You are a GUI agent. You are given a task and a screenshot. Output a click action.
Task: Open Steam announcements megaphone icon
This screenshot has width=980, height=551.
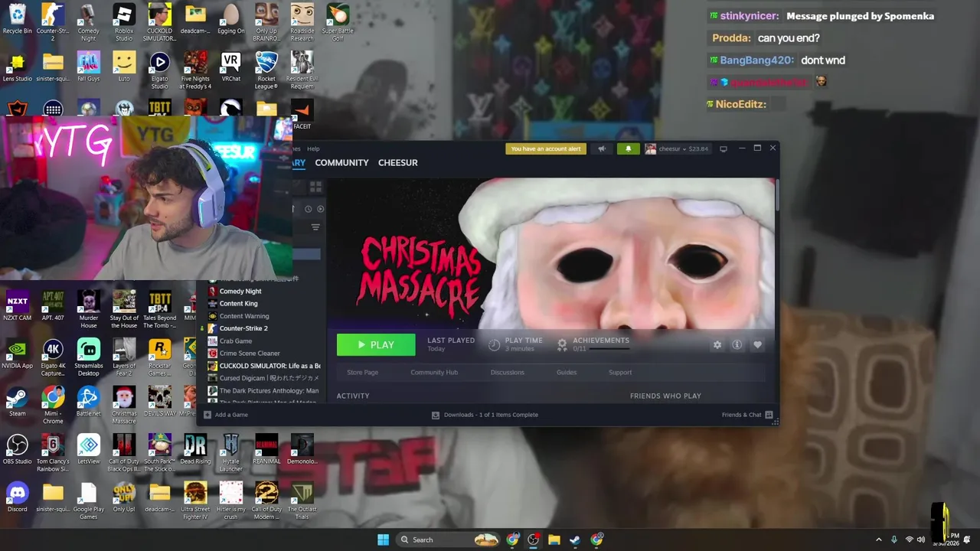tap(602, 148)
